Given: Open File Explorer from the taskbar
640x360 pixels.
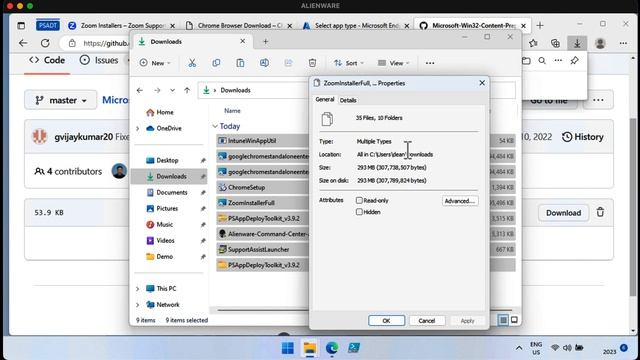Looking at the screenshot, I should [310, 348].
